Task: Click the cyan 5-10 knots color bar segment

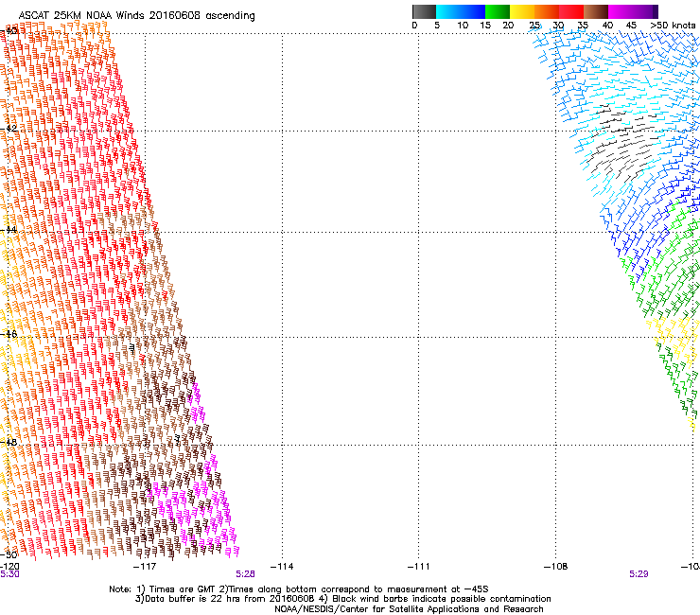Action: coord(448,11)
